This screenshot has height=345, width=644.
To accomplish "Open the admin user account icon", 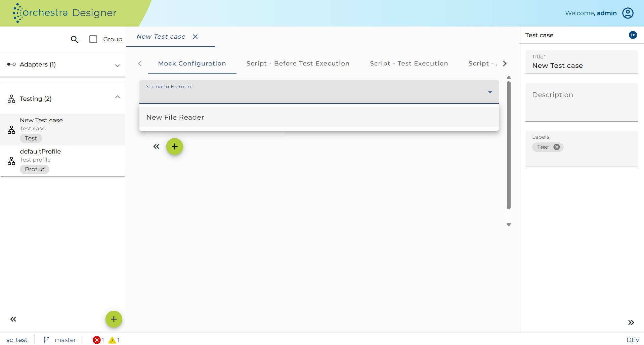I will tap(628, 13).
